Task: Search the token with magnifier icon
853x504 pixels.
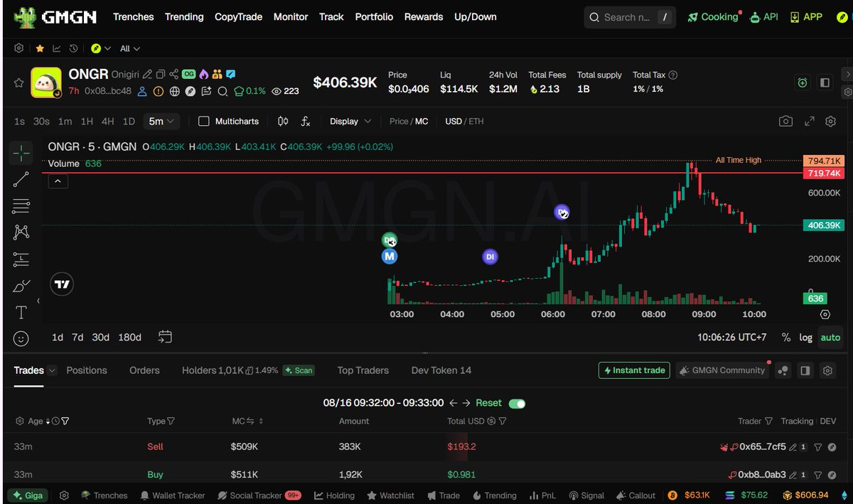Action: 222,91
